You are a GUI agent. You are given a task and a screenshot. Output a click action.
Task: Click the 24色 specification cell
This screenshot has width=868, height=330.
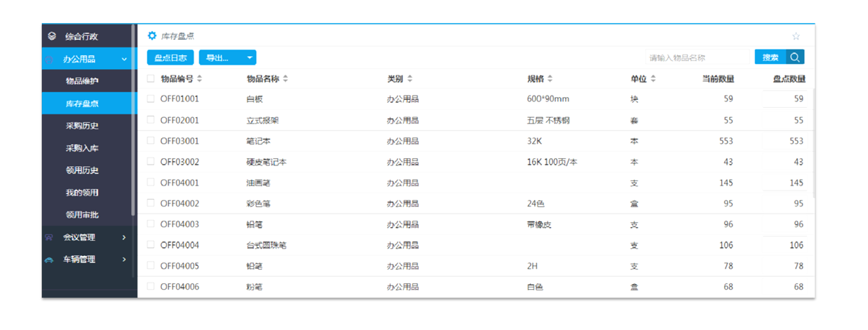(535, 203)
